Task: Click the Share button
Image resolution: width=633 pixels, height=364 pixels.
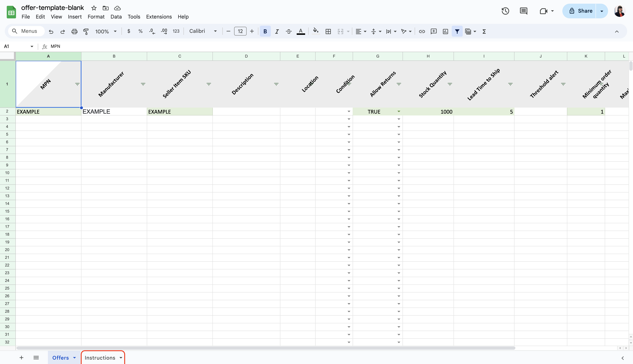Action: [x=581, y=11]
